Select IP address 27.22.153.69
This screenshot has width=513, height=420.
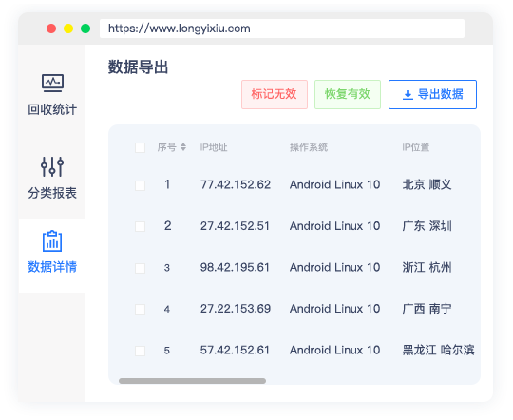click(x=236, y=309)
